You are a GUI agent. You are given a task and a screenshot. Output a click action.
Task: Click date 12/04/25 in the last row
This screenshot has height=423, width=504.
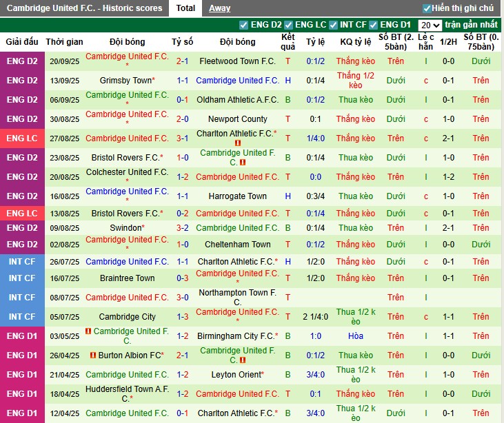tap(64, 413)
